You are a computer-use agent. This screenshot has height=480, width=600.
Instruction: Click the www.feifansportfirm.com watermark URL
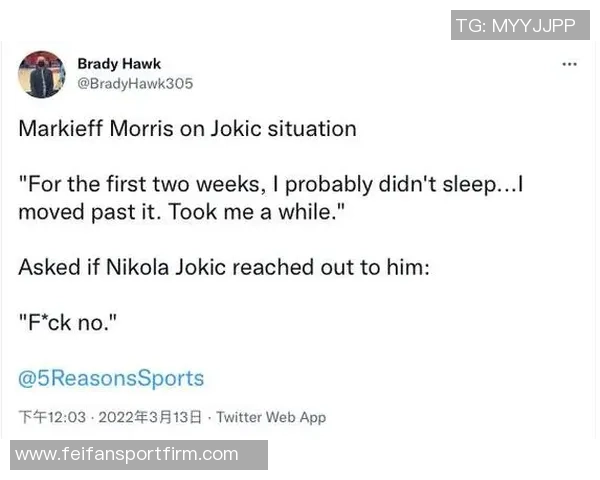pyautogui.click(x=128, y=454)
